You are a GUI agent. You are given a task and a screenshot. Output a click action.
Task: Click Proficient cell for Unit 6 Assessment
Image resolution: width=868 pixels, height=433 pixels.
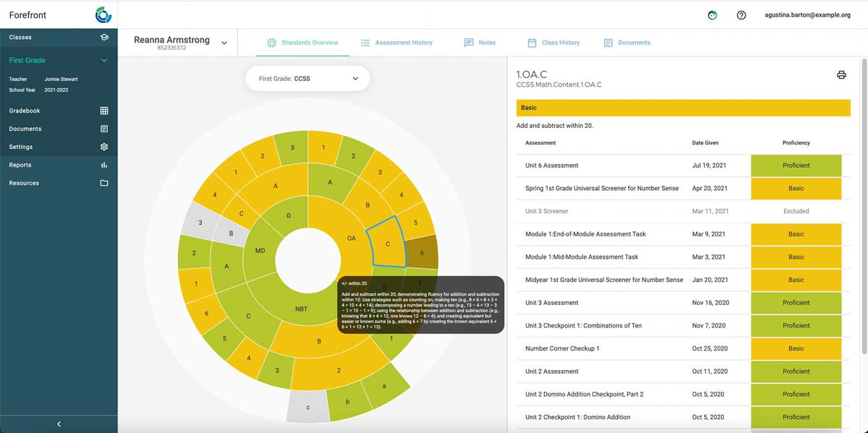796,166
